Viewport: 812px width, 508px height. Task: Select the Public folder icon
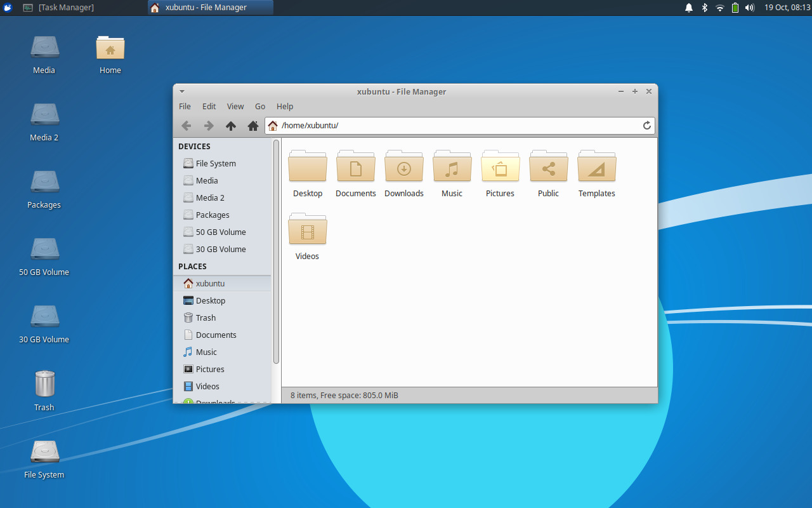[x=549, y=166]
